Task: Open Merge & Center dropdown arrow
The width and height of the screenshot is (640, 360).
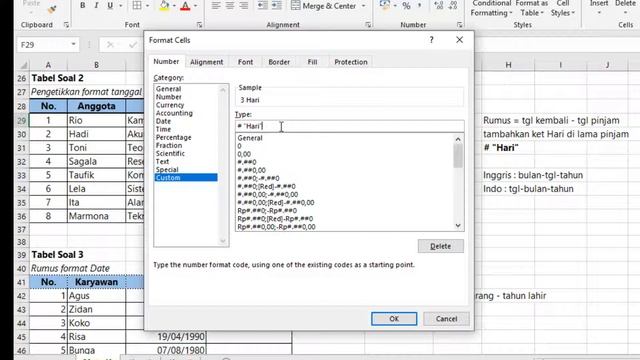Action: point(363,6)
